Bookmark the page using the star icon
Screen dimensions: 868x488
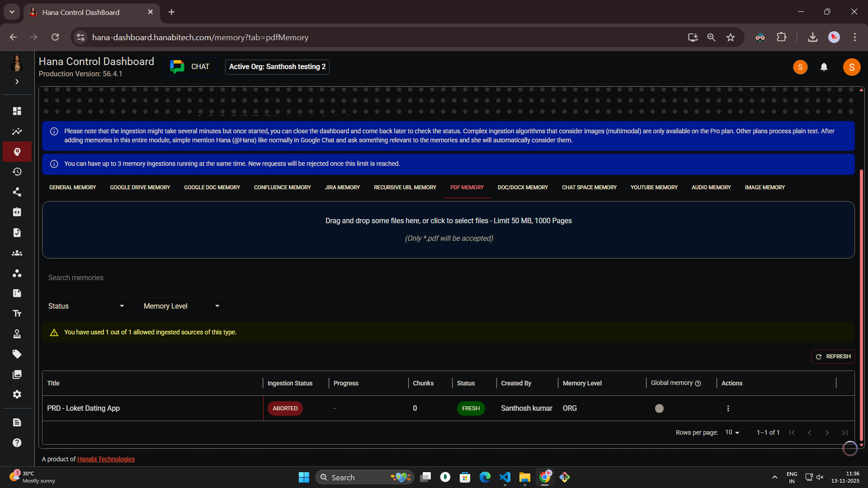(731, 37)
